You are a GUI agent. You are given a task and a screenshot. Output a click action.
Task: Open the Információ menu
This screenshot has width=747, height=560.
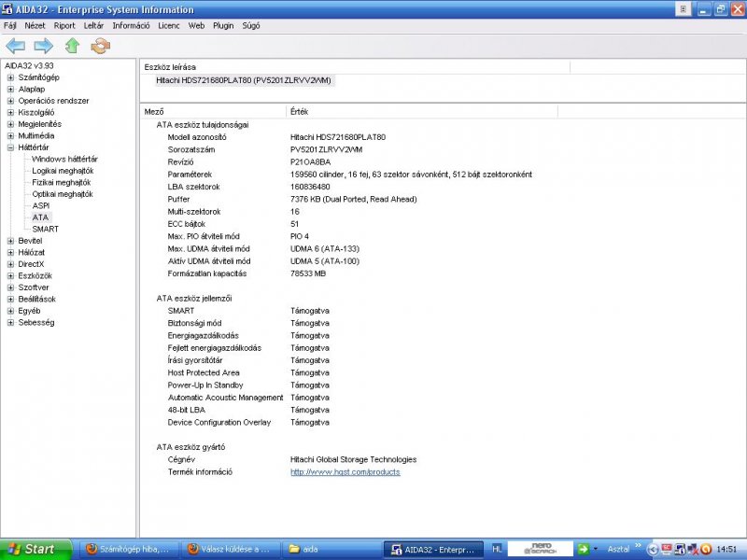(131, 26)
